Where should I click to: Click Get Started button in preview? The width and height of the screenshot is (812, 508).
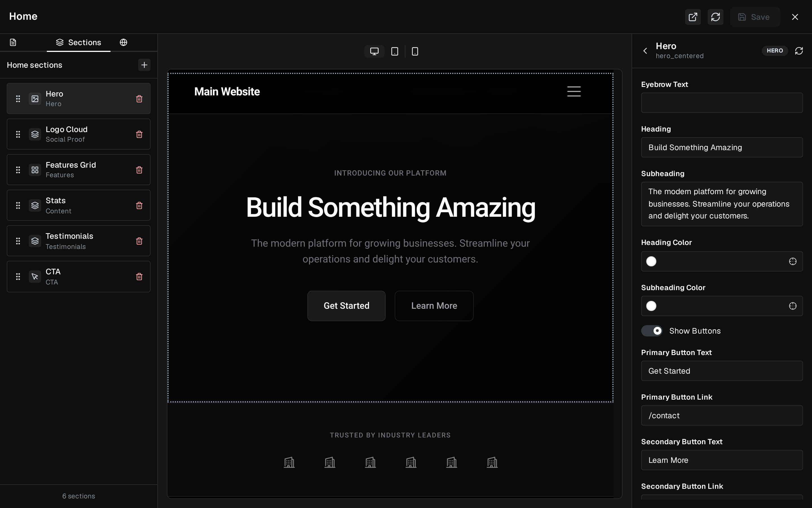[x=346, y=306]
